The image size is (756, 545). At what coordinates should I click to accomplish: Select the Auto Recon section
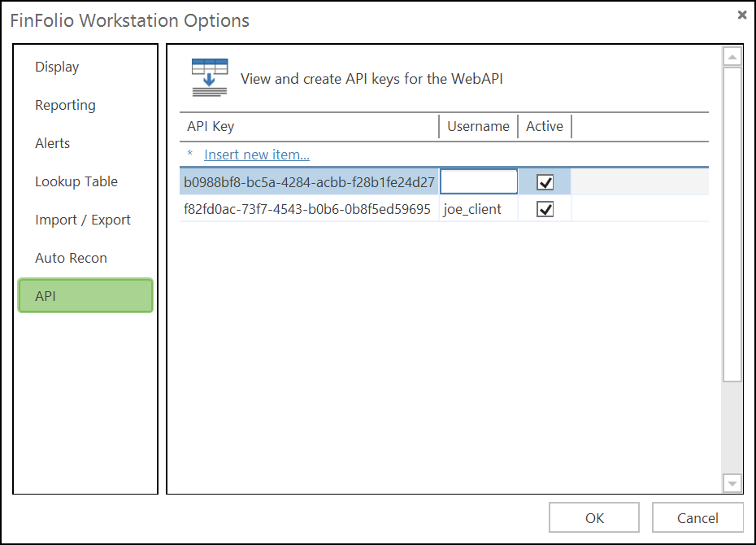[x=71, y=258]
